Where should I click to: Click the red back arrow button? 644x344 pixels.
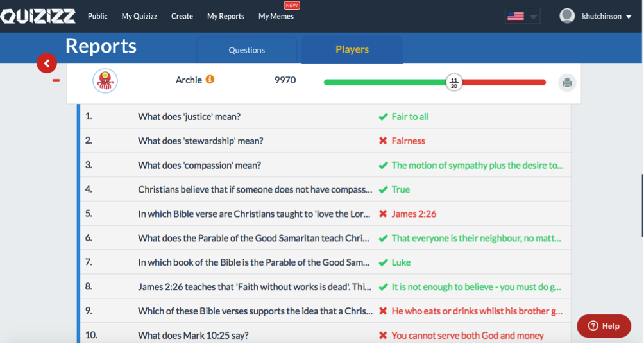pyautogui.click(x=47, y=64)
